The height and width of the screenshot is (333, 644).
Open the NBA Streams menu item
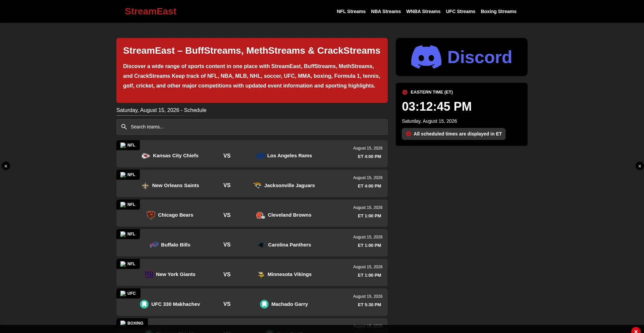tap(386, 11)
